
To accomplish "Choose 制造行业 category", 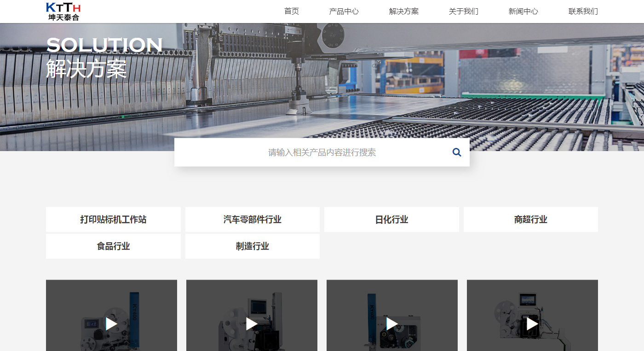I will coord(252,246).
